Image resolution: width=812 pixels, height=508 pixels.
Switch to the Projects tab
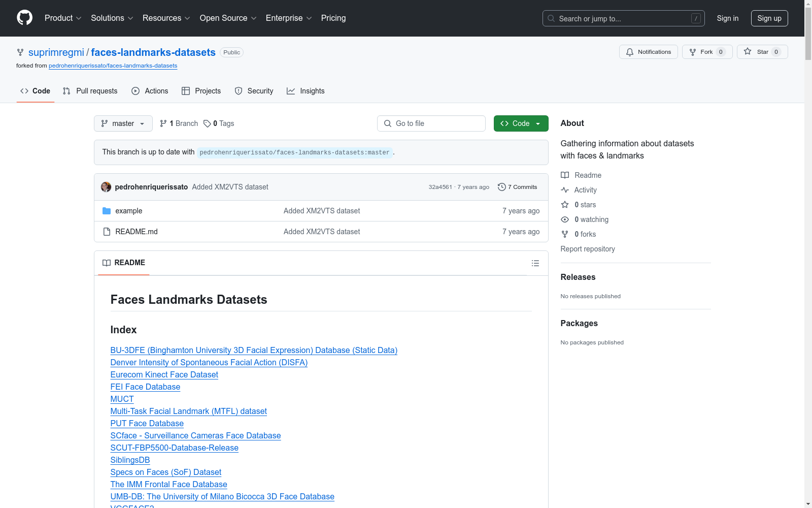coord(201,91)
